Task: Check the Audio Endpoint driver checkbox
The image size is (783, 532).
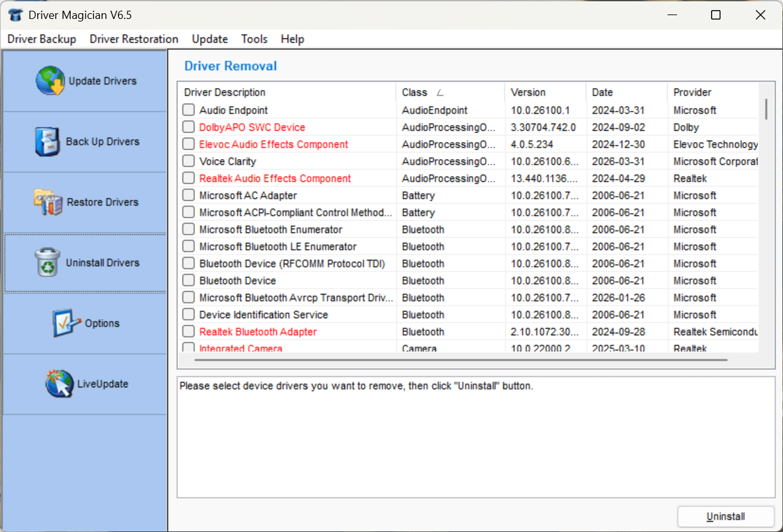Action: (189, 110)
